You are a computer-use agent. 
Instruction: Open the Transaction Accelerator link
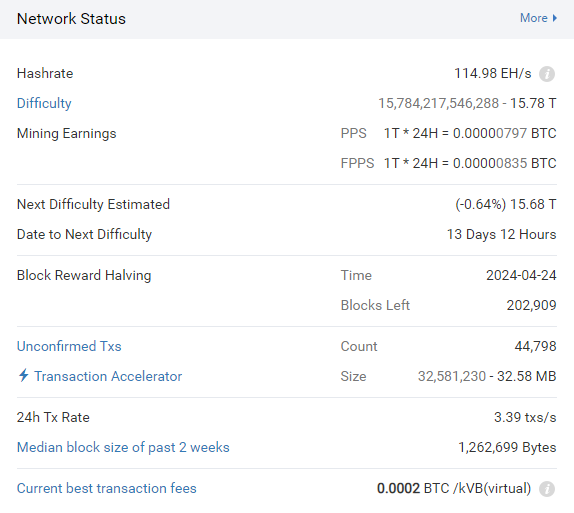108,376
